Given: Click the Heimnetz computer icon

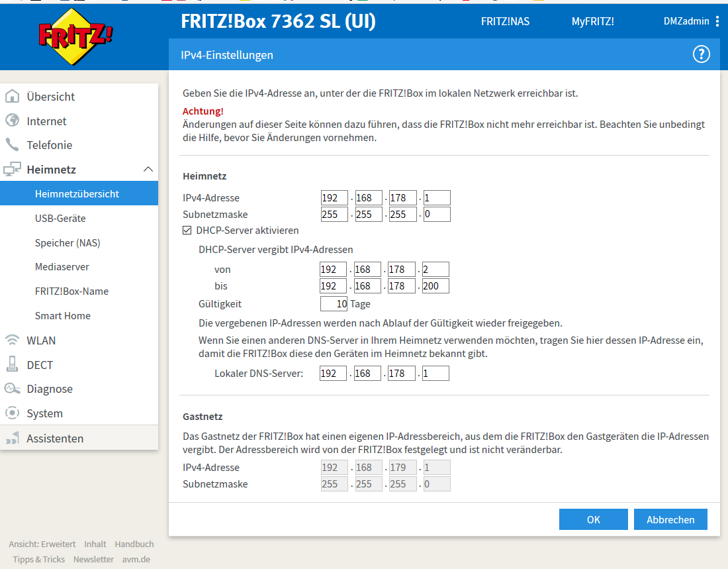Looking at the screenshot, I should point(12,169).
